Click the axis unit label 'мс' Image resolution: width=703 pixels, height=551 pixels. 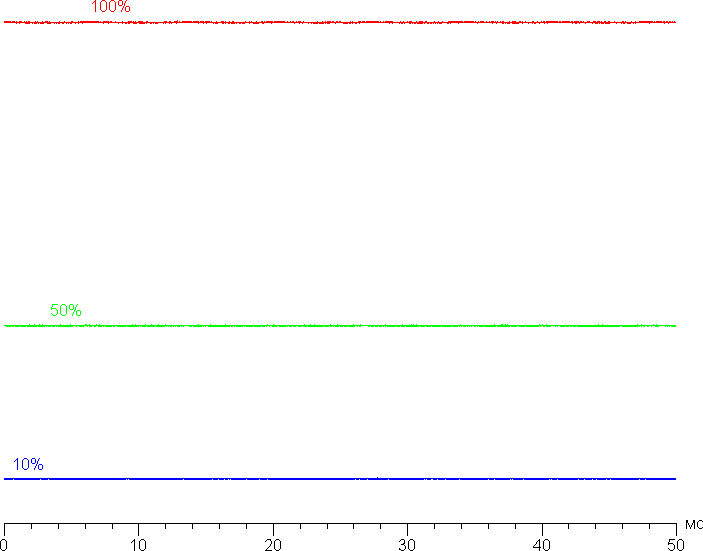tap(694, 524)
